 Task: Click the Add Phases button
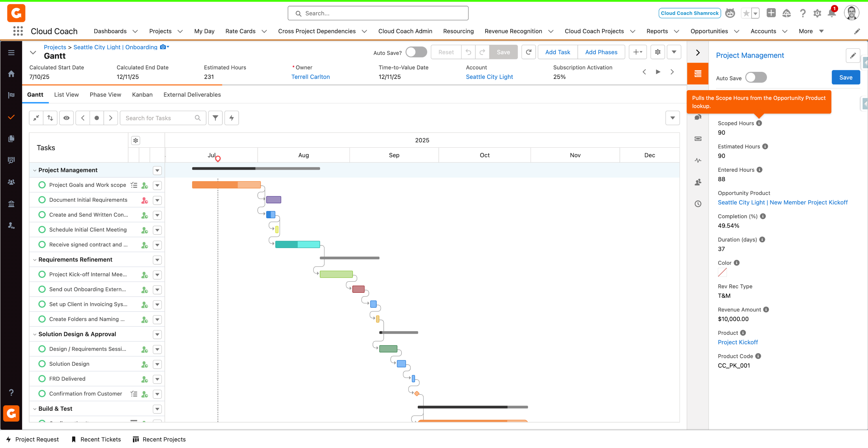coord(601,52)
